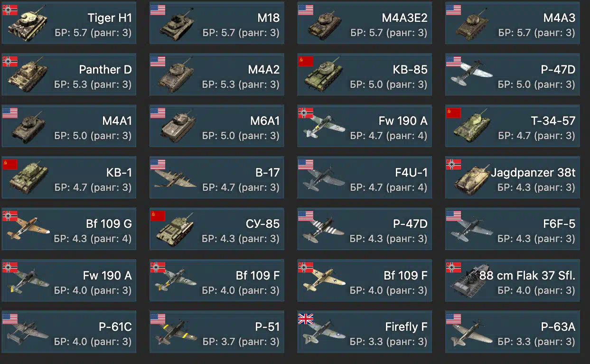590x364 pixels.
Task: Select the P-47D card rated БР 5.0
Action: click(x=512, y=75)
